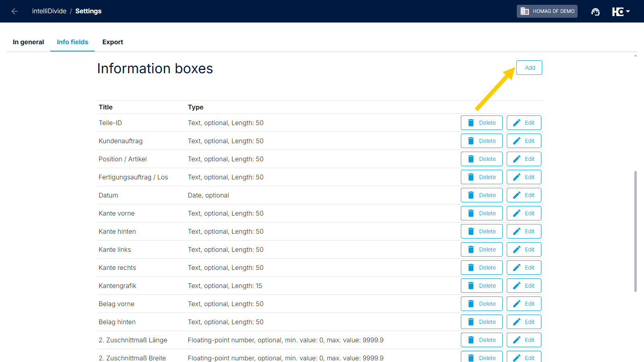Click pencil icon for Position / Artikel
The height and width of the screenshot is (362, 644).
click(x=517, y=159)
